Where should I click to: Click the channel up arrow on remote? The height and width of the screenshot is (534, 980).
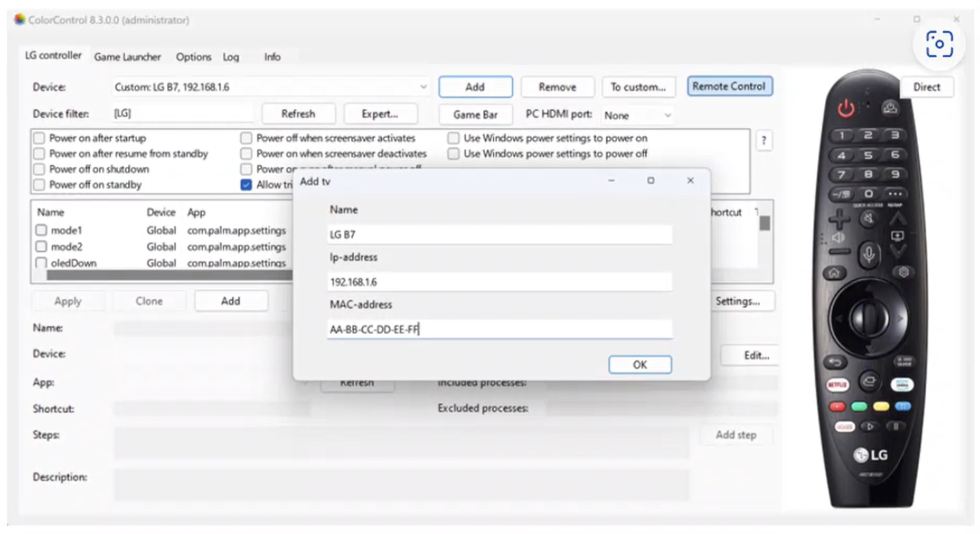coord(897,218)
